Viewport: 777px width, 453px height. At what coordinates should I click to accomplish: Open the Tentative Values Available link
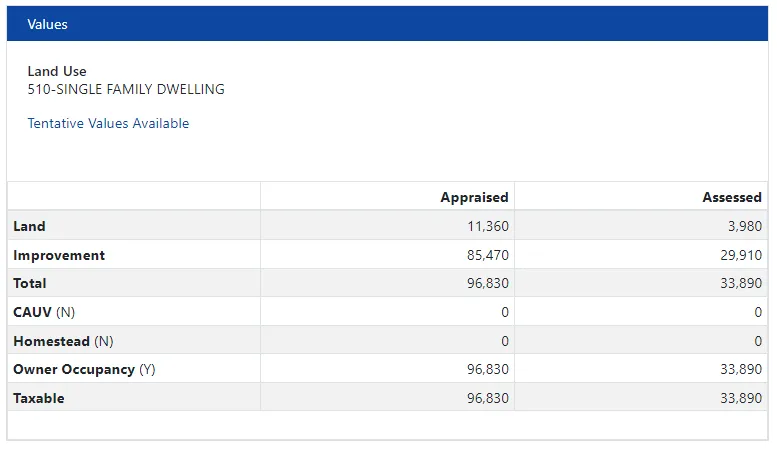(108, 124)
